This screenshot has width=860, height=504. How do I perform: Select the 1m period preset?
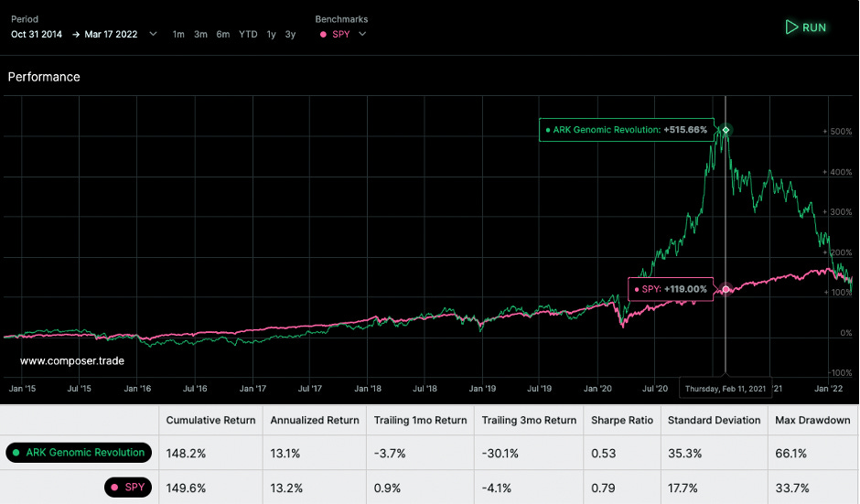[178, 34]
